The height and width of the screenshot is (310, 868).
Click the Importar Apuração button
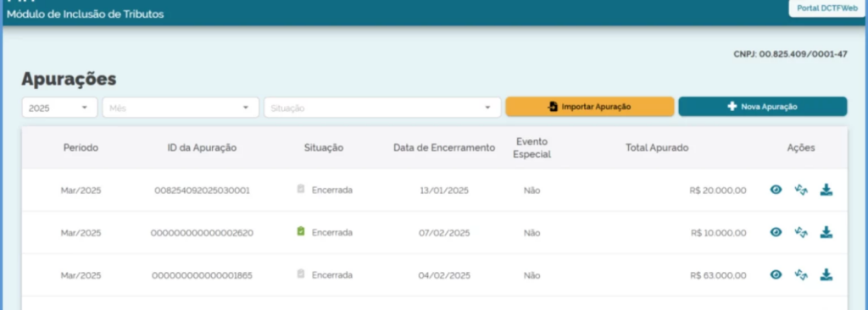pyautogui.click(x=590, y=107)
